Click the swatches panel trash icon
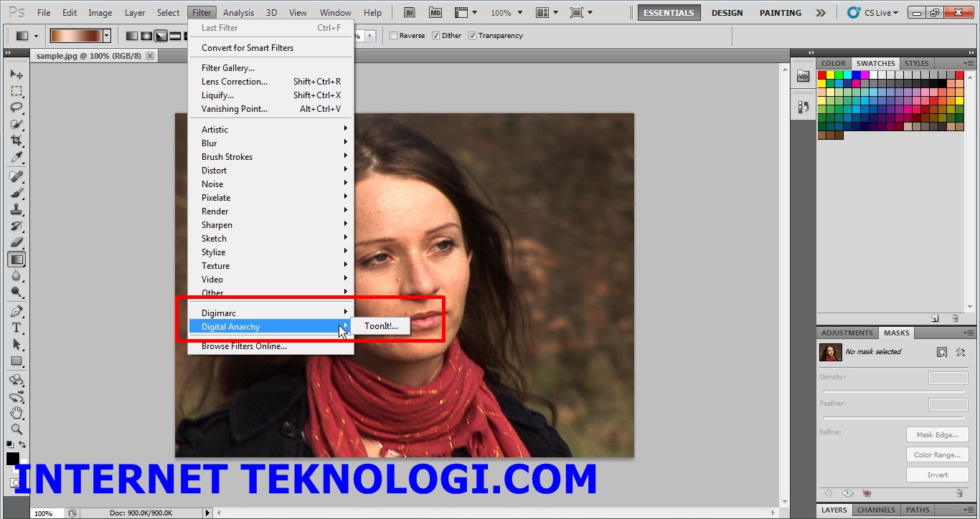 (x=955, y=318)
